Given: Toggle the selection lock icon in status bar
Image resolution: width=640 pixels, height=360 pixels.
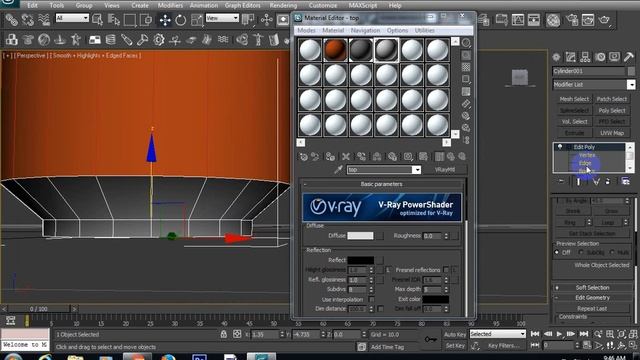Looking at the screenshot, I should (224, 334).
